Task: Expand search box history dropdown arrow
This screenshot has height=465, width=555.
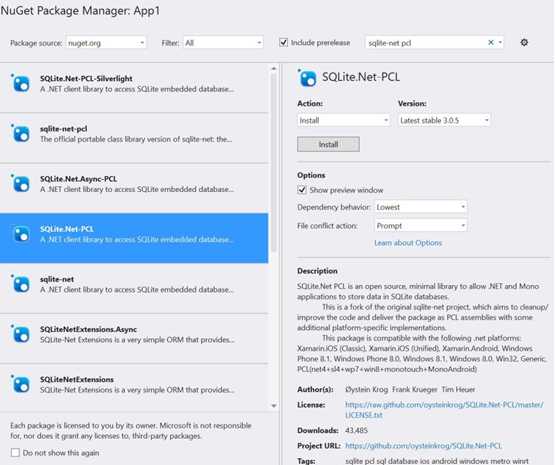Action: (500, 42)
